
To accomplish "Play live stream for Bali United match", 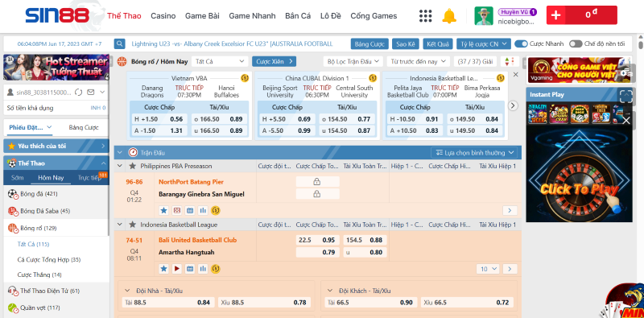I will tap(176, 269).
